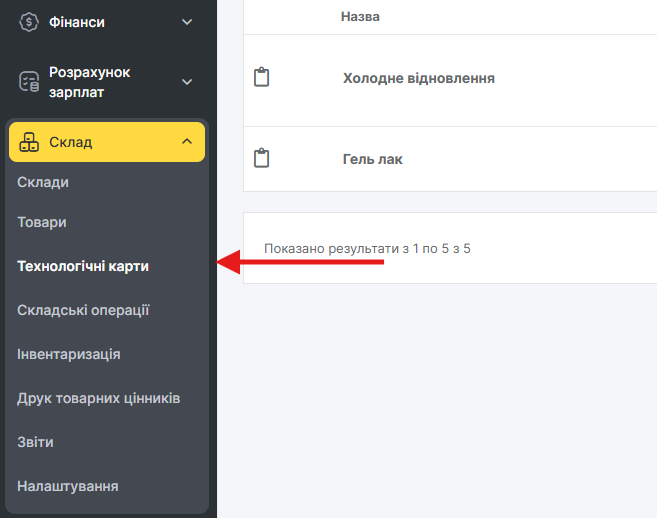Image resolution: width=657 pixels, height=518 pixels.
Task: Click the Розрахунок зарплат payroll icon
Action: (29, 83)
